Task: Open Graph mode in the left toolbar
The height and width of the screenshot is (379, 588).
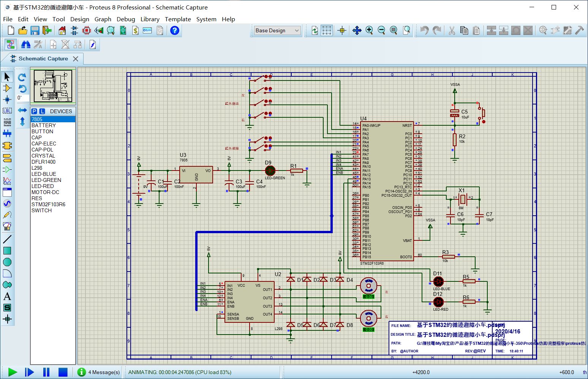Action: 7,181
